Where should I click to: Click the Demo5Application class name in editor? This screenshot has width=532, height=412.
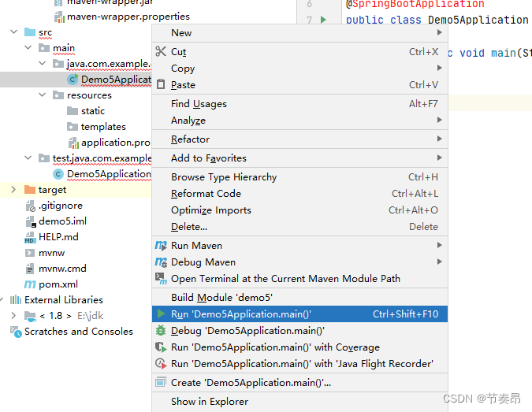click(x=478, y=20)
